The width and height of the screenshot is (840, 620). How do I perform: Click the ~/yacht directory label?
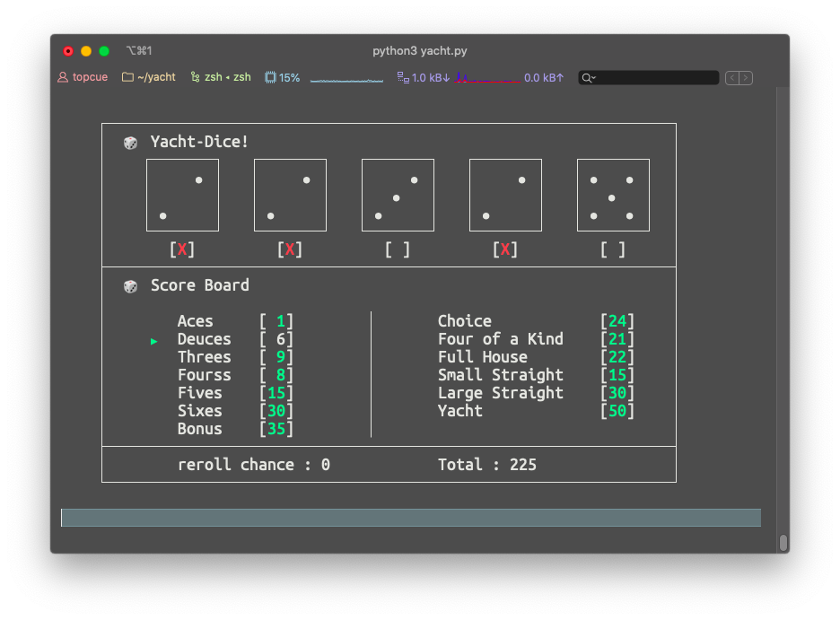[156, 77]
